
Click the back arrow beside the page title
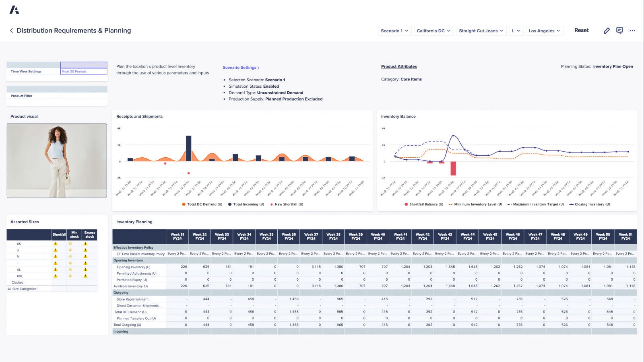tap(11, 31)
